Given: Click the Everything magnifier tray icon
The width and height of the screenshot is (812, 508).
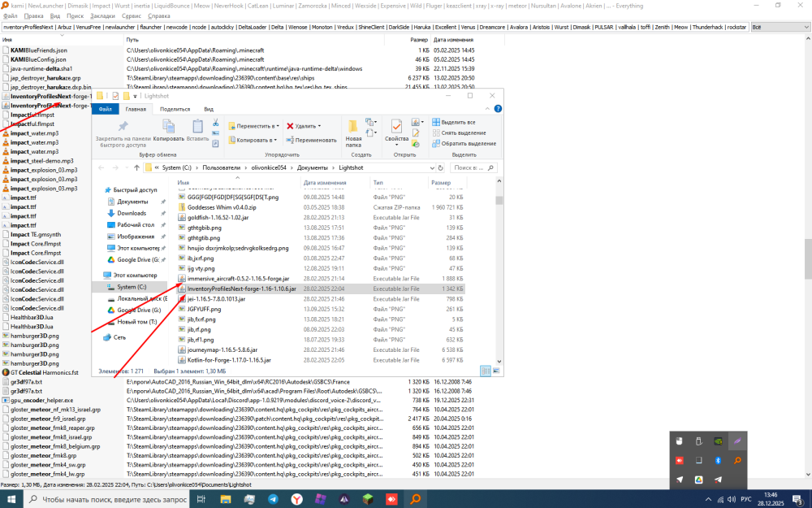Looking at the screenshot, I should pyautogui.click(x=737, y=460).
